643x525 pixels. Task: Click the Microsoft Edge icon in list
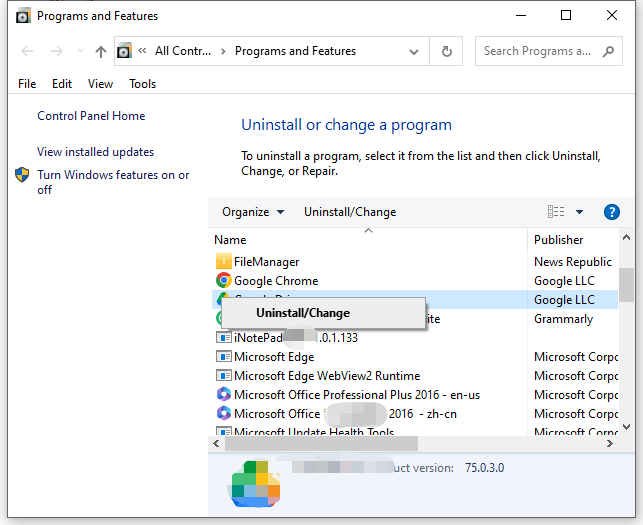pyautogui.click(x=224, y=357)
